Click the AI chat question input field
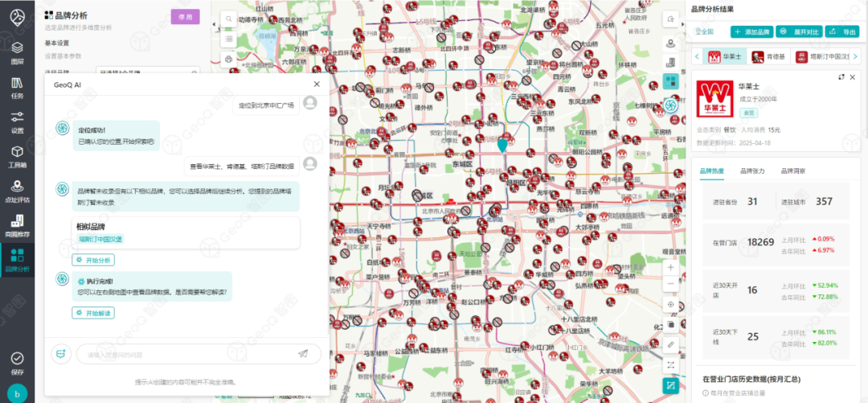This screenshot has height=403, width=868. coord(185,354)
